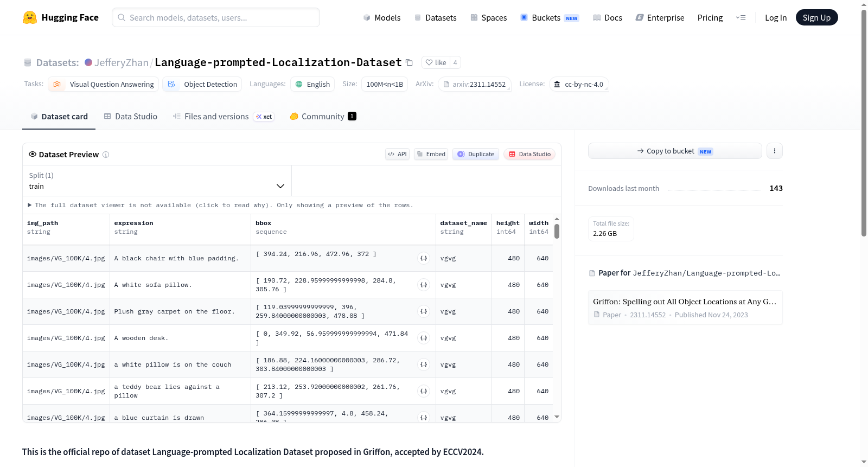Copy dataset name with the copy icon
The image size is (868, 467).
click(409, 63)
